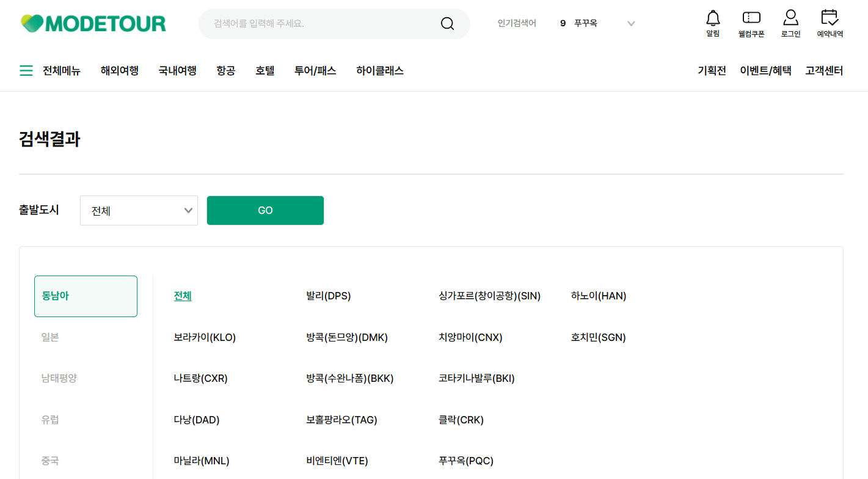
Task: Open the hamburger menu icon beside 전체메뉴
Action: [26, 70]
